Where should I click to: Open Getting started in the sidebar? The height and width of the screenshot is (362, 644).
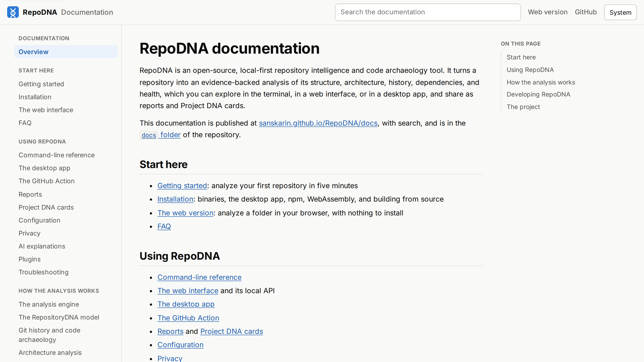pyautogui.click(x=41, y=84)
